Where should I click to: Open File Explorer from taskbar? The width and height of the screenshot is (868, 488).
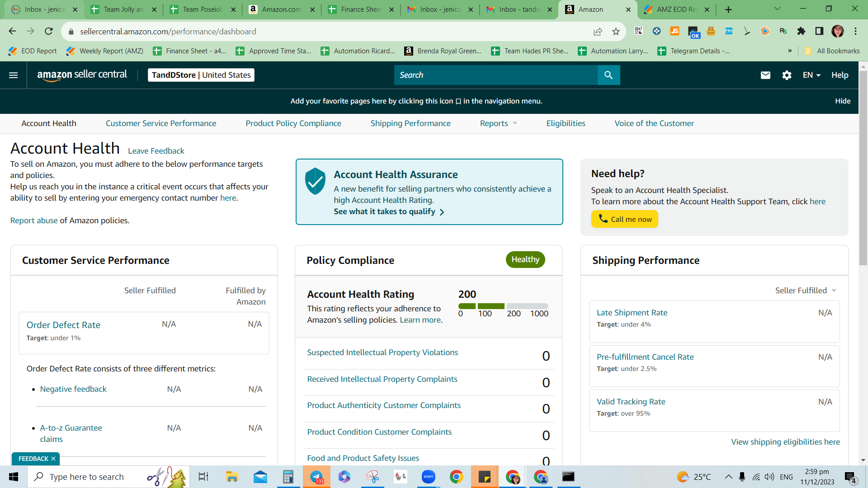(232, 477)
